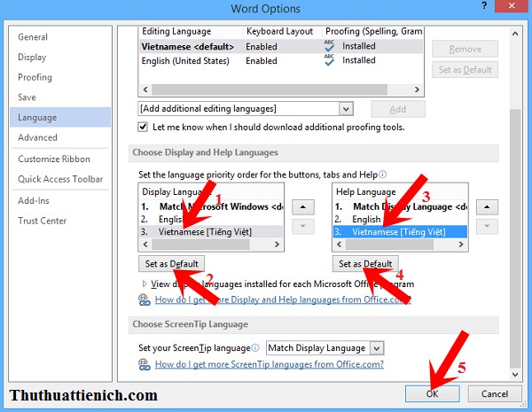
Task: Expand 'View display languages installed' section
Action: 145,284
